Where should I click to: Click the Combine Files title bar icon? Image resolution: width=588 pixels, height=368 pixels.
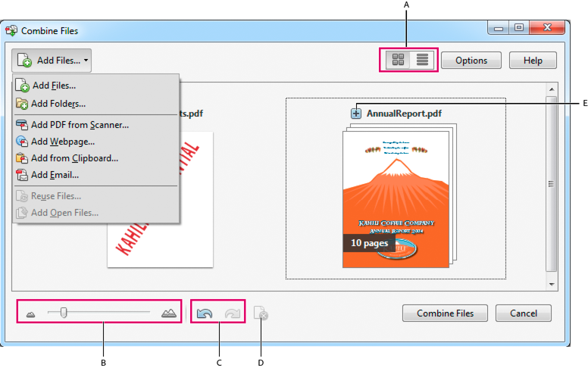[x=11, y=31]
